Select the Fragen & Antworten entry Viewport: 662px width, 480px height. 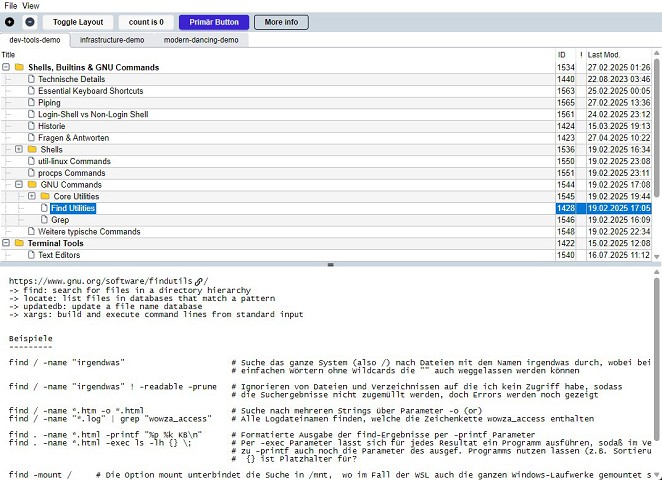(73, 138)
